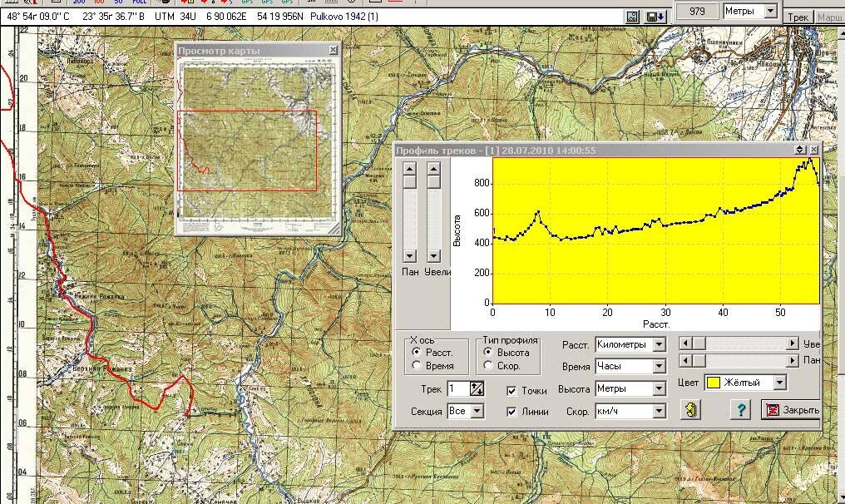
Task: Open the Метры dropdown in top toolbar
Action: (770, 11)
